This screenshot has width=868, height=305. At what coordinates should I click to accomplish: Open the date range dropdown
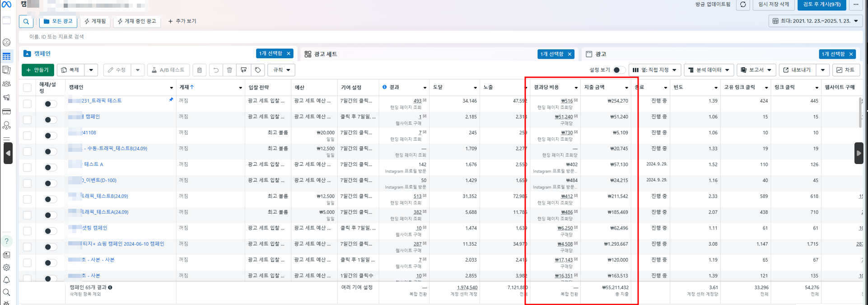[x=815, y=21]
